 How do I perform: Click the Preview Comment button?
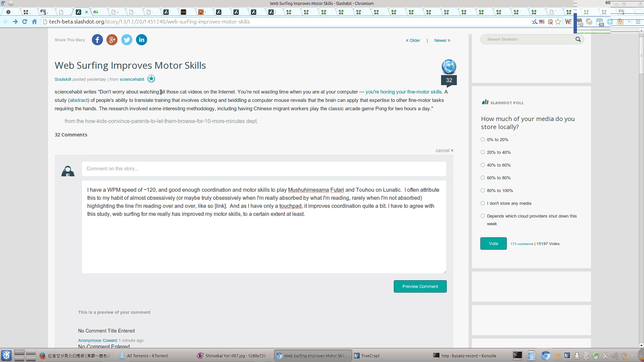[420, 286]
